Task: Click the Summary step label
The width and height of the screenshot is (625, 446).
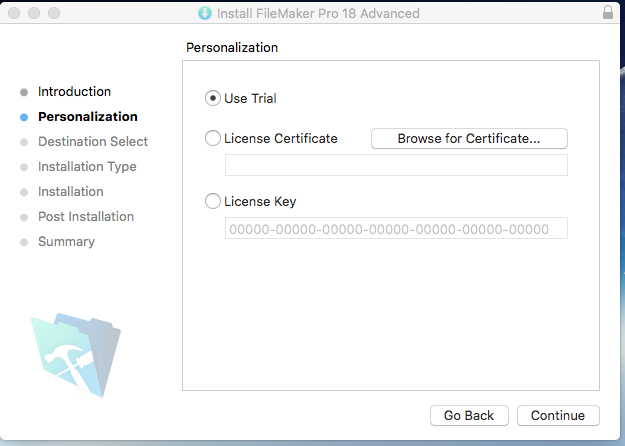Action: [67, 242]
